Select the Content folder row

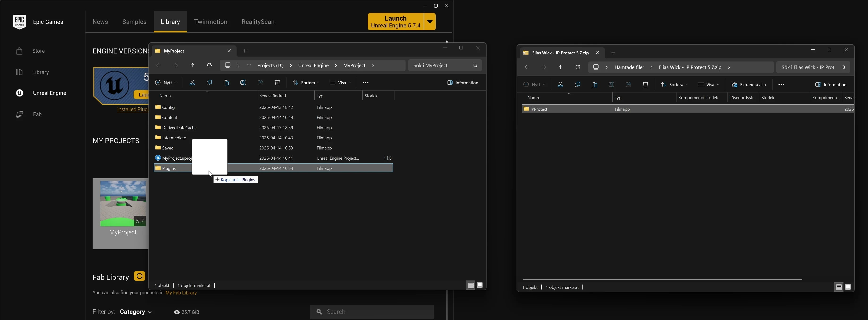[273, 118]
